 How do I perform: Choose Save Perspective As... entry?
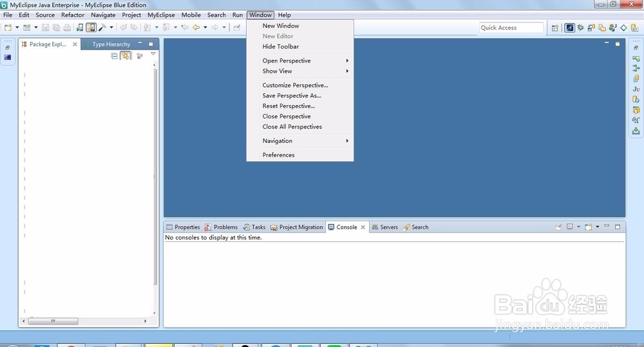tap(300, 95)
